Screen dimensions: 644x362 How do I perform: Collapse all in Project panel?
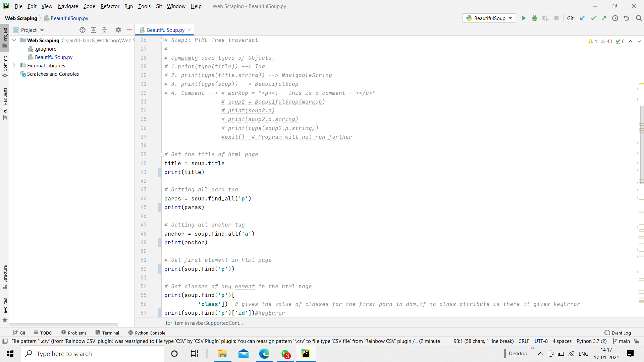104,30
